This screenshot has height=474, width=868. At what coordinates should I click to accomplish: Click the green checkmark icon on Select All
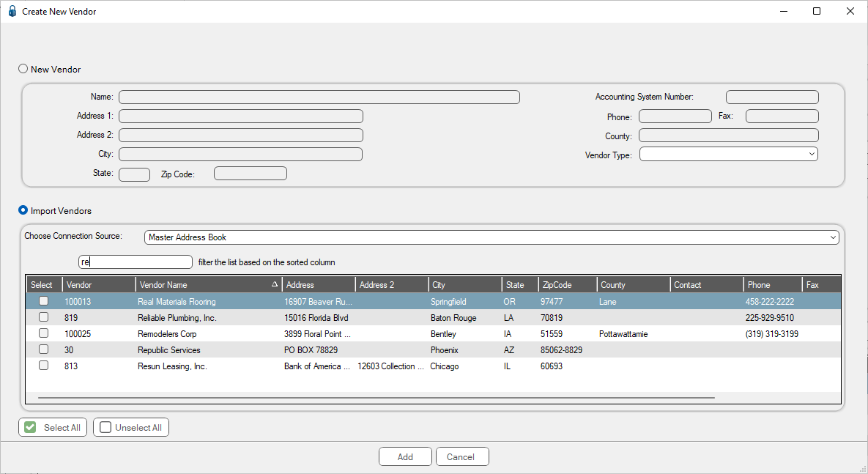31,428
